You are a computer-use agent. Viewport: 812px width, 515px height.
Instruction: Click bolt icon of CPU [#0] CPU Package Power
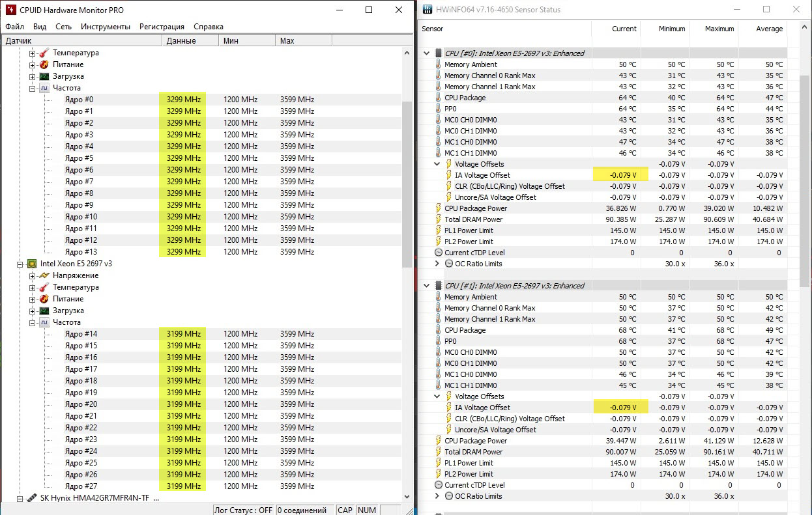click(x=438, y=208)
